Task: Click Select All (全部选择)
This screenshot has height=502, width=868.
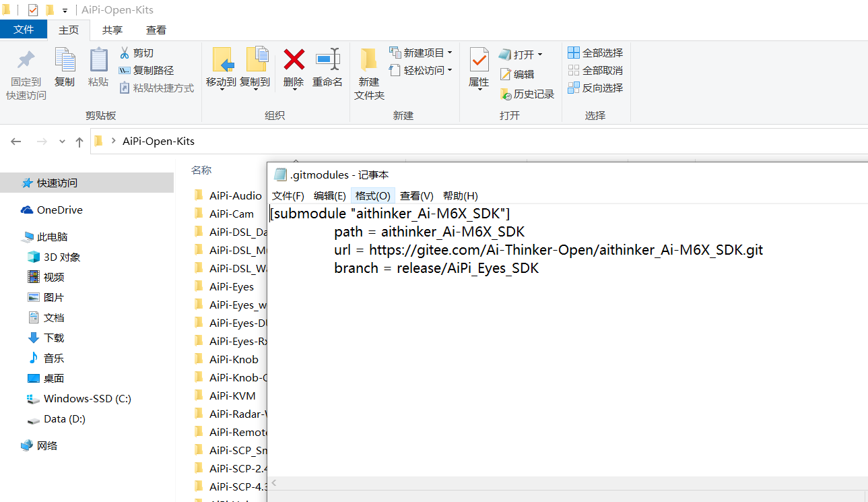Action: [x=595, y=53]
